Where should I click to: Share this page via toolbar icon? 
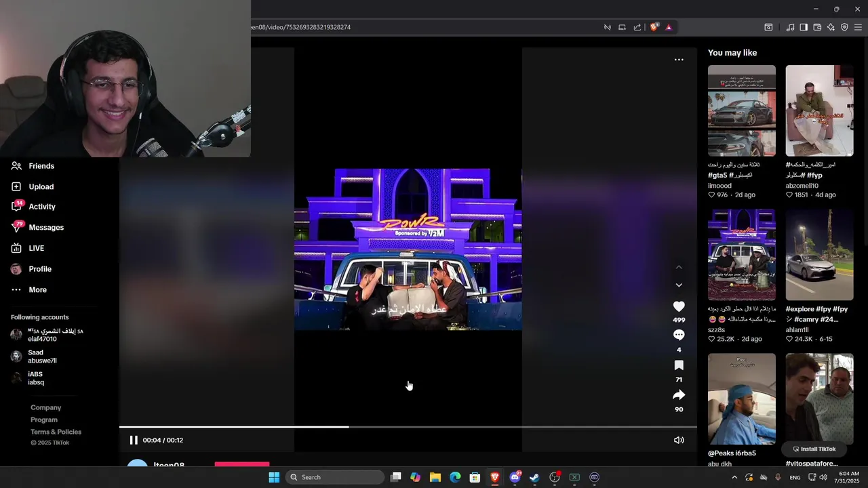637,27
